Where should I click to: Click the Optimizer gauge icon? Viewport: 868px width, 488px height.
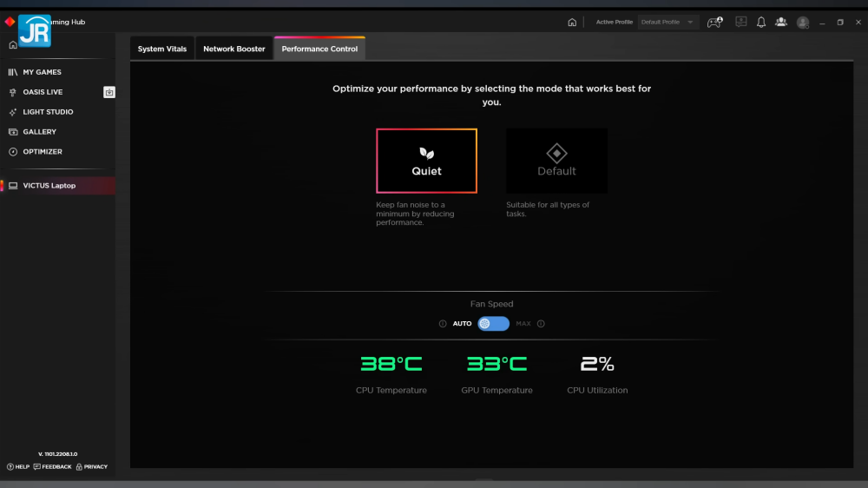pyautogui.click(x=13, y=152)
